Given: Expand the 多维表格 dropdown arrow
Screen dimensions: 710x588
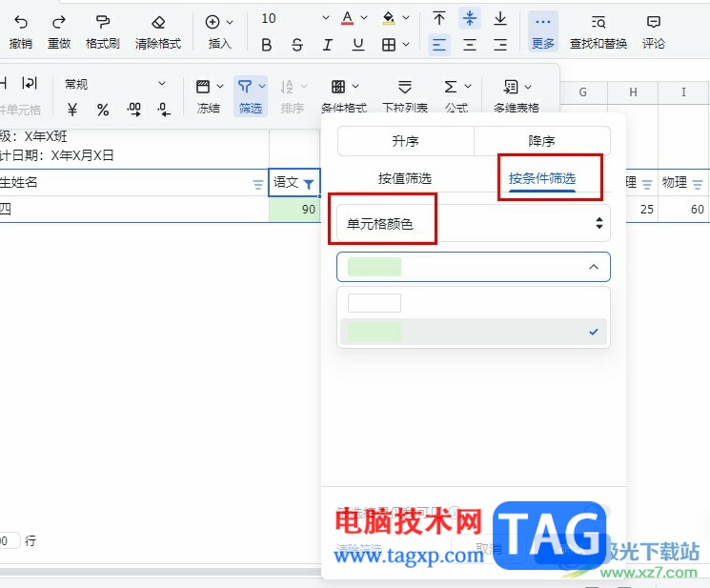Looking at the screenshot, I should pos(528,87).
